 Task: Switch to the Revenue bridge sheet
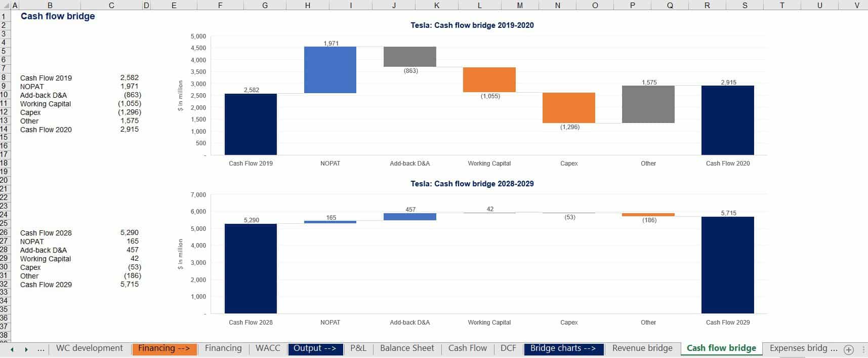pyautogui.click(x=642, y=348)
